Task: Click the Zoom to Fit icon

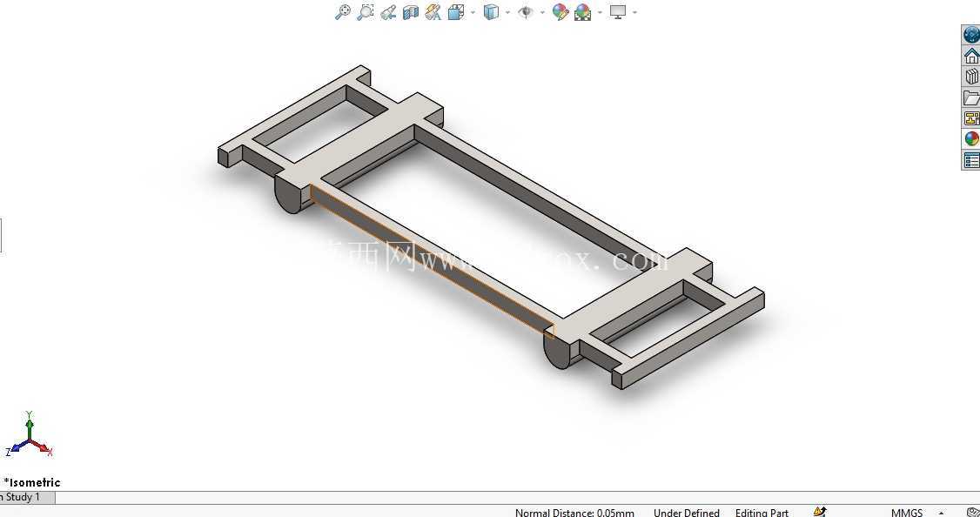Action: [x=343, y=12]
